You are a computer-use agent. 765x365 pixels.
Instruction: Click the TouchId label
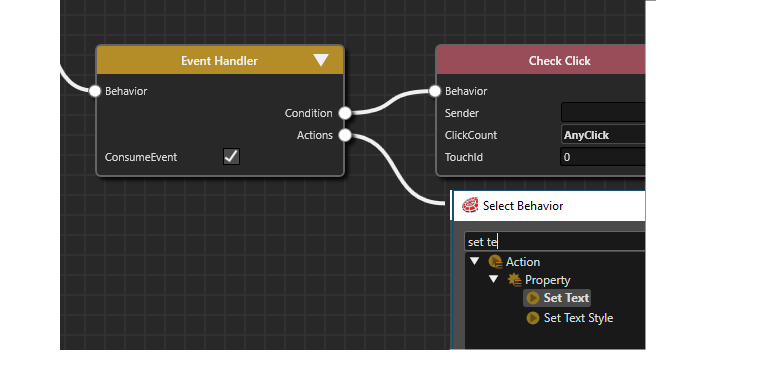click(x=464, y=157)
